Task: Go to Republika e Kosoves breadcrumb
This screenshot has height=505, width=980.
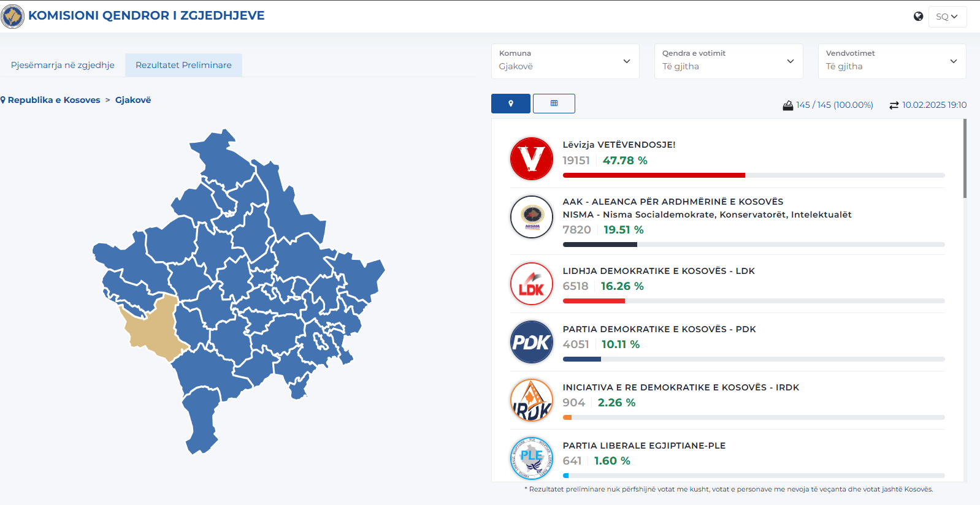Action: point(54,100)
